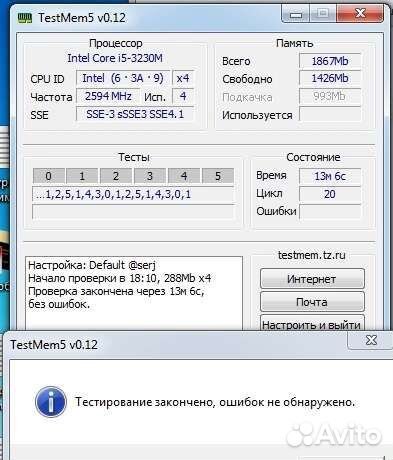The width and height of the screenshot is (393, 460).
Task: Click the log text без ошибок
Action: pyautogui.click(x=59, y=304)
